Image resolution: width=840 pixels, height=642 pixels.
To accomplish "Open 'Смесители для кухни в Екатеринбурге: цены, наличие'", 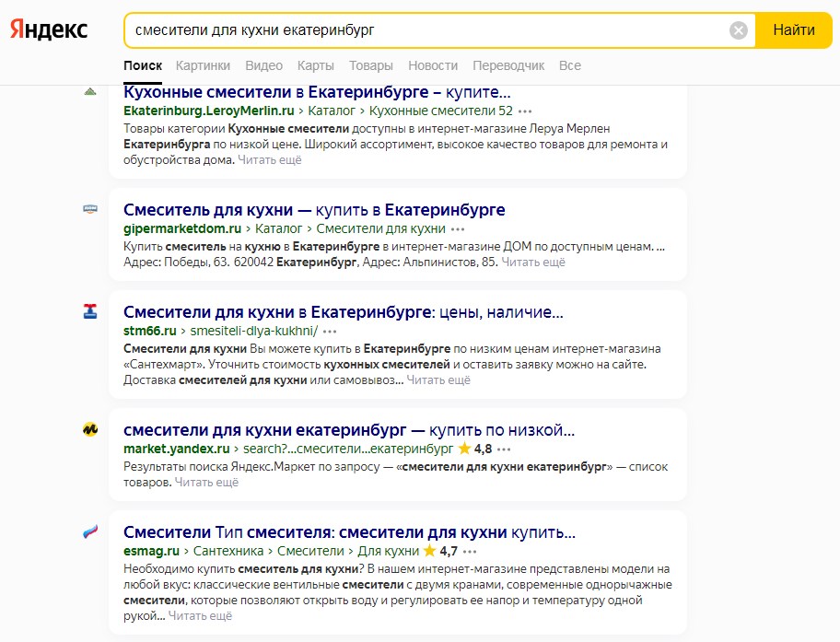I will [x=343, y=312].
